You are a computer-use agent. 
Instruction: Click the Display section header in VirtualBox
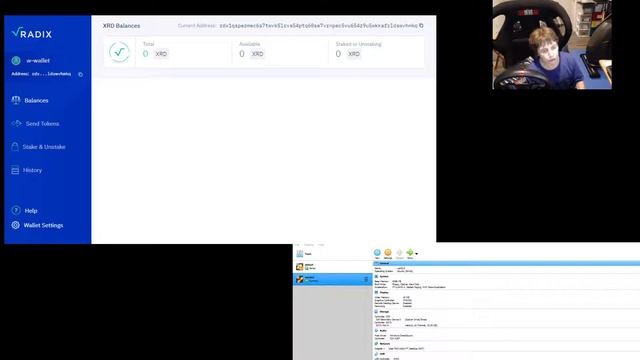click(382, 293)
